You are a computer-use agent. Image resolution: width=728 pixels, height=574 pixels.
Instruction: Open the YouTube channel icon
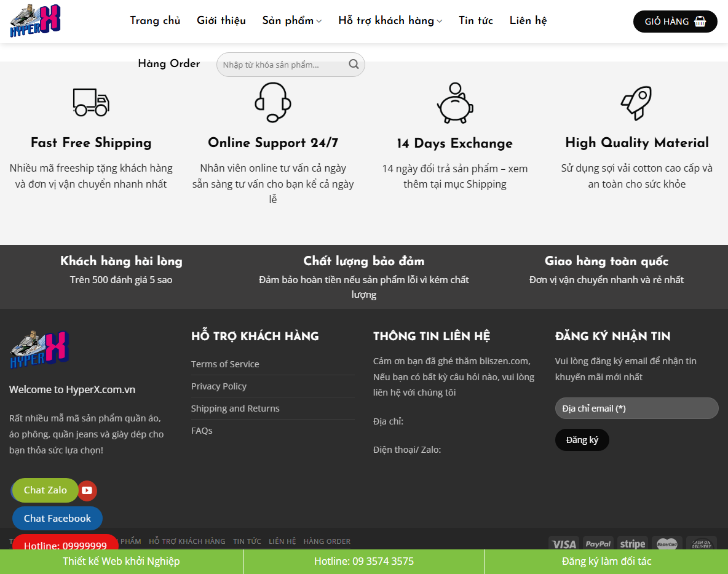pyautogui.click(x=87, y=490)
